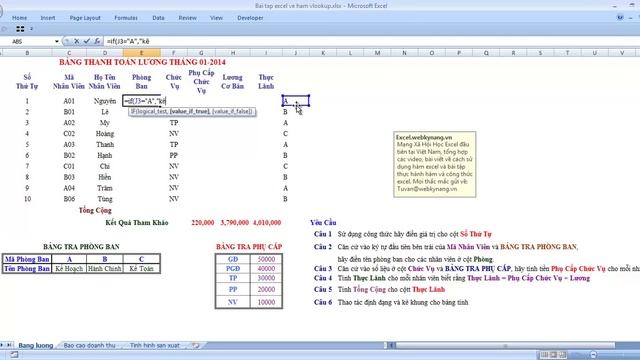Open the Home ribbon tab

click(x=20, y=18)
